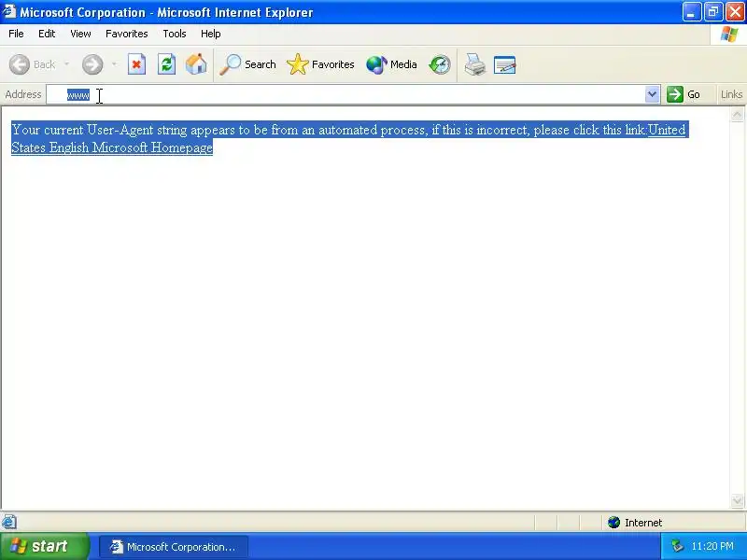This screenshot has width=747, height=560.
Task: Open the History icon
Action: [439, 64]
